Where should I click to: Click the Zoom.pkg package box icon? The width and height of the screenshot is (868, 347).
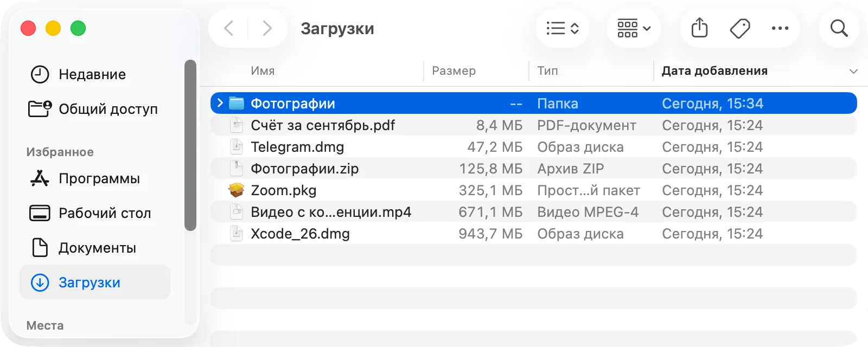(x=237, y=190)
